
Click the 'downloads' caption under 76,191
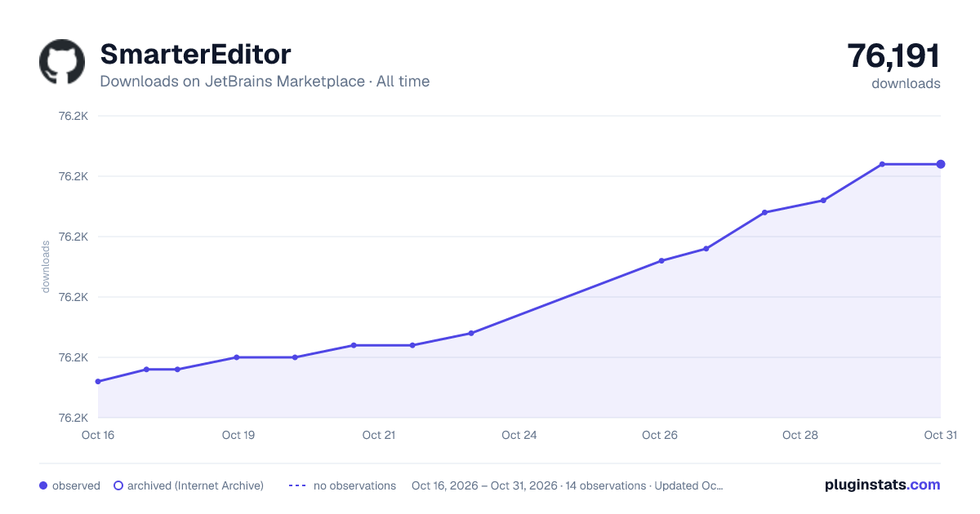(x=906, y=83)
